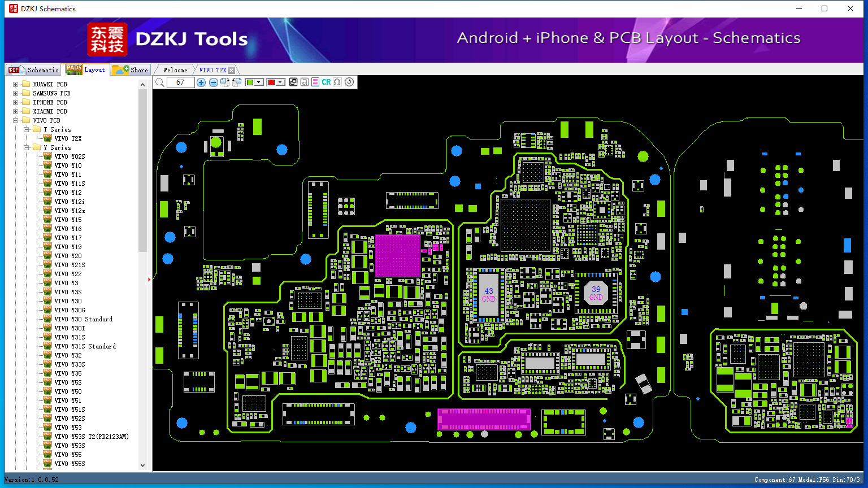868x488 pixels.
Task: Click the zoom value field showing 67
Action: pyautogui.click(x=180, y=82)
